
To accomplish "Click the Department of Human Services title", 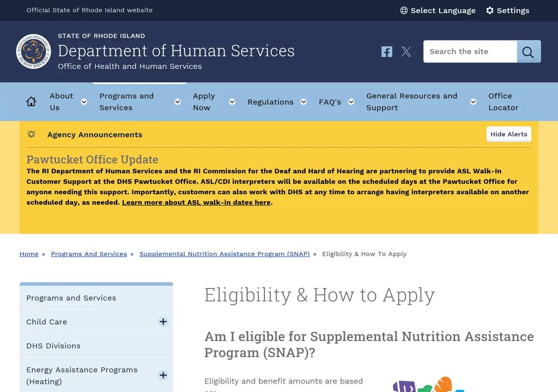I will (176, 50).
